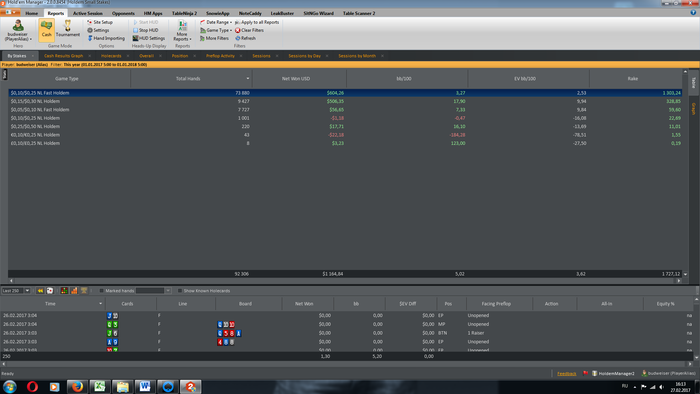Image resolution: width=700 pixels, height=394 pixels.
Task: Click budweiser player status bar item
Action: click(x=669, y=373)
